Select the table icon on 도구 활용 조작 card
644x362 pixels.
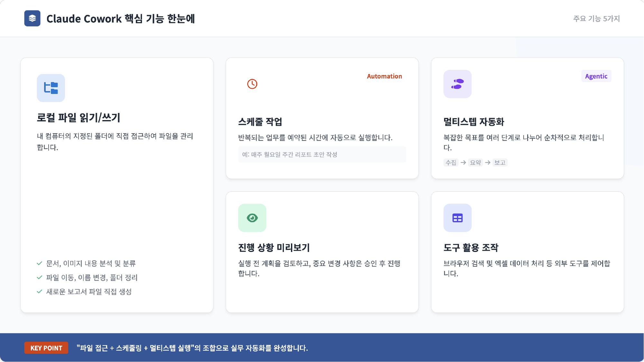coord(457,218)
